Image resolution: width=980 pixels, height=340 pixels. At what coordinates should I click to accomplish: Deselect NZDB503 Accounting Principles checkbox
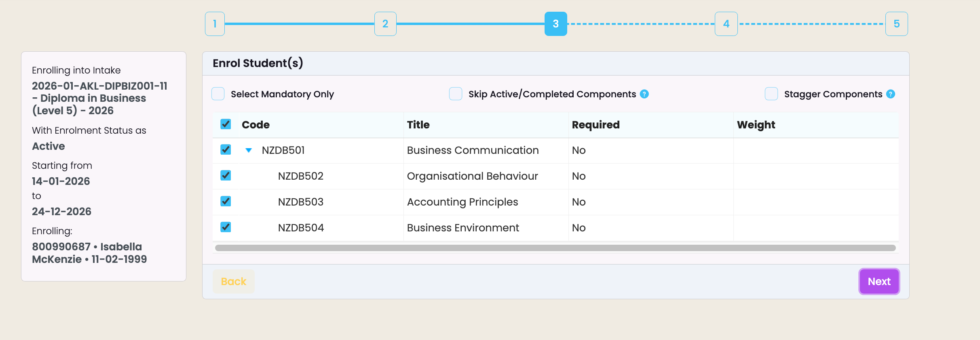(x=226, y=201)
